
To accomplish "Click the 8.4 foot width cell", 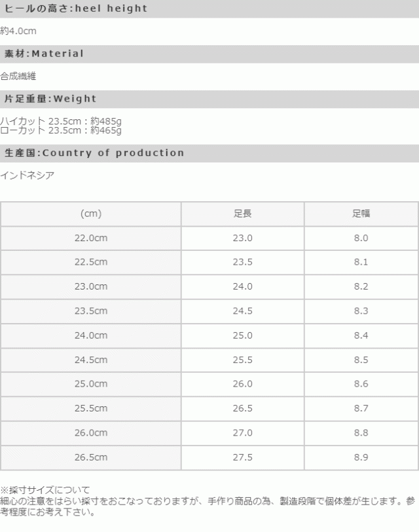I will tap(361, 335).
